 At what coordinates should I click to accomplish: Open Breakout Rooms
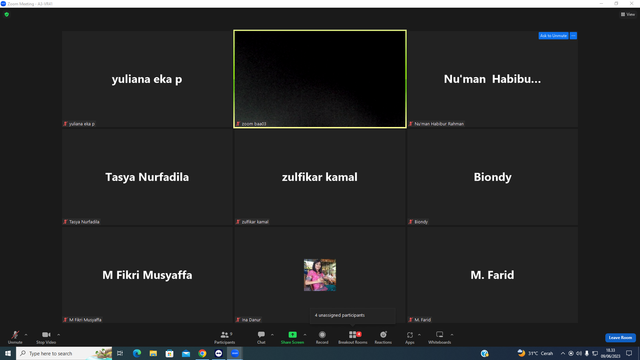pos(353,338)
